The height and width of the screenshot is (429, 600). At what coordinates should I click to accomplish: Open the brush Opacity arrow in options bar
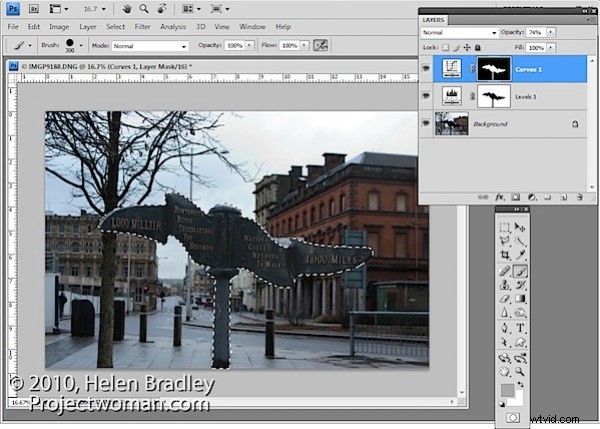click(249, 46)
